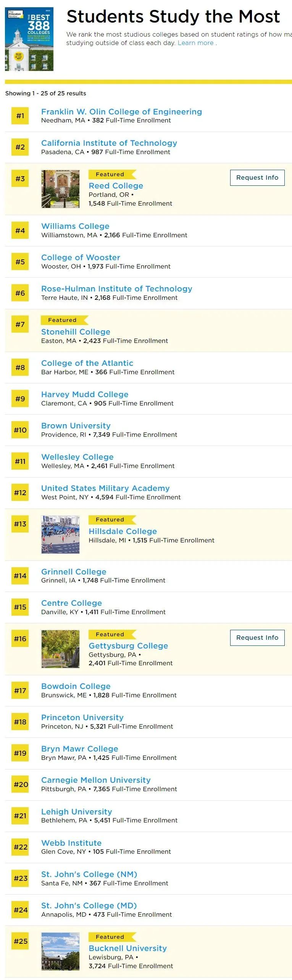This screenshot has height=980, width=292.
Task: Go to Rose-Hulman Institute of Technology
Action: pos(116,289)
